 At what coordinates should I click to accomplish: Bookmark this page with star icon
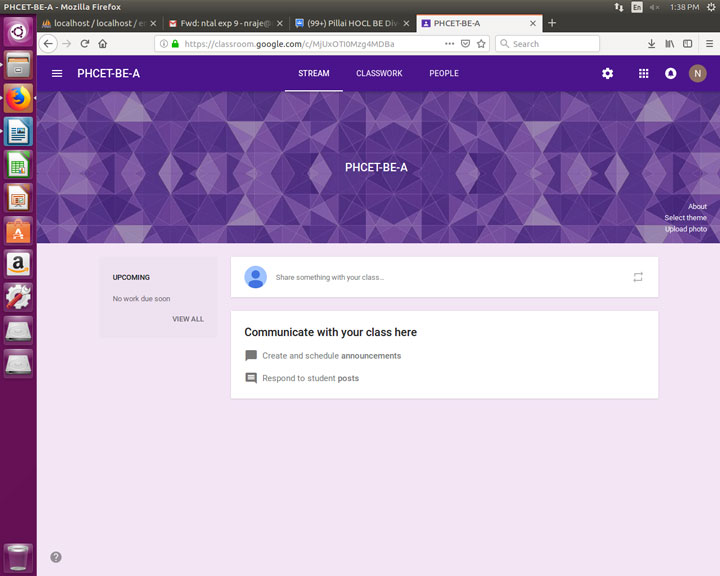coord(481,44)
